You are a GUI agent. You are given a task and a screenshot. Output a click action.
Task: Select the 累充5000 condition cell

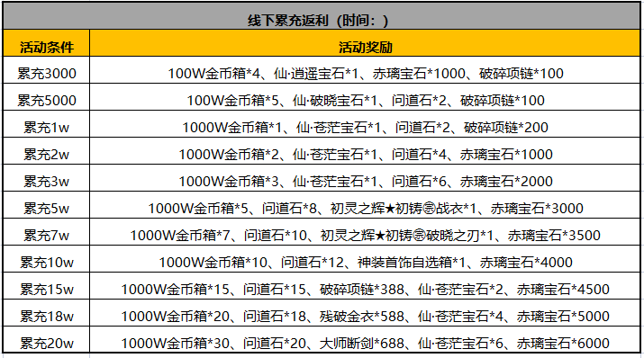click(x=47, y=98)
